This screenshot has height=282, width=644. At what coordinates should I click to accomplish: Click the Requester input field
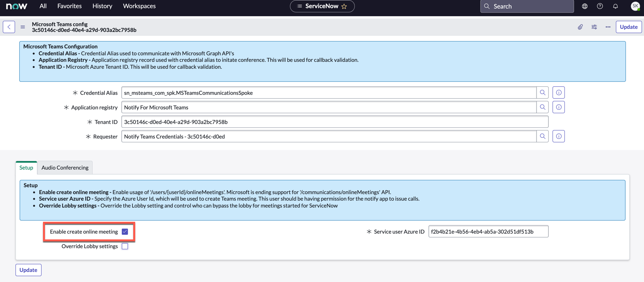pos(329,136)
